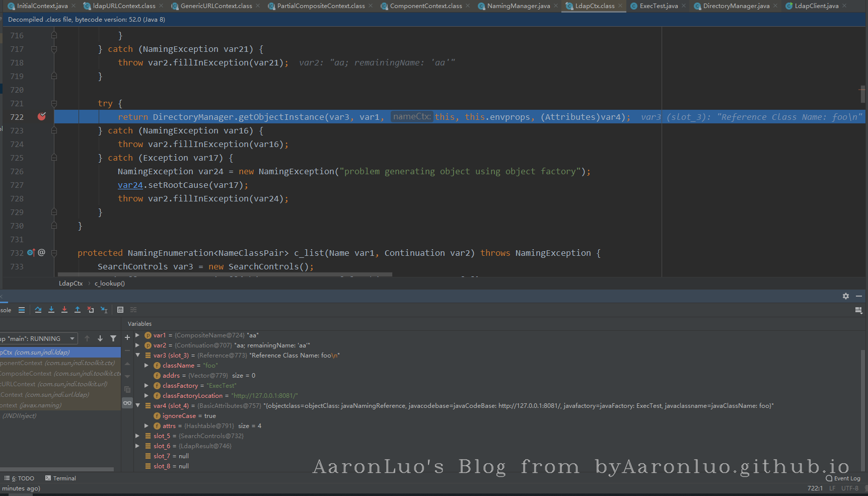Collapse the var3 (slot_3) variable node
This screenshot has width=868, height=496.
tap(137, 355)
